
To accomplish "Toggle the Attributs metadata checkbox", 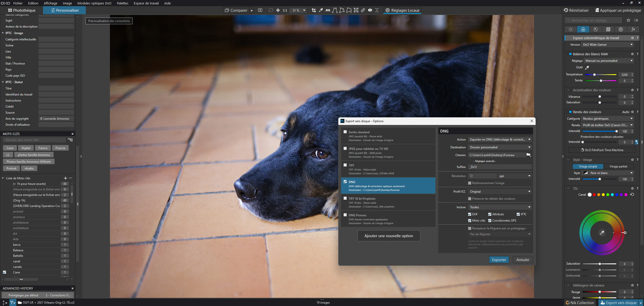I will [x=490, y=214].
